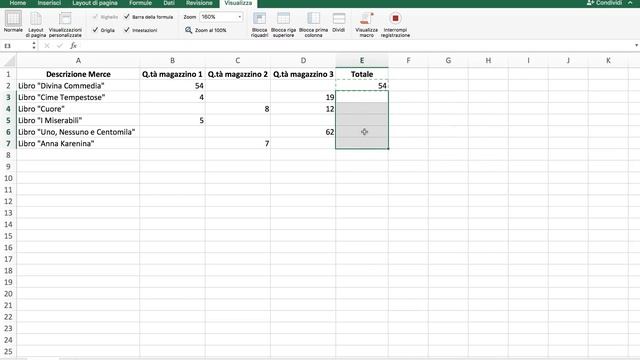Click the Libro "Cime Tempestose" cell
This screenshot has width=640, height=360.
(x=78, y=97)
